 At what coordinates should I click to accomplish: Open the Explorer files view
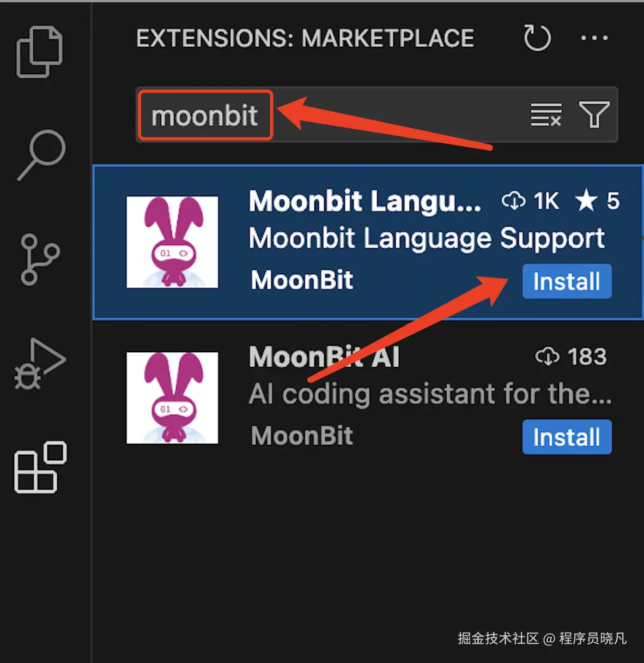[40, 52]
